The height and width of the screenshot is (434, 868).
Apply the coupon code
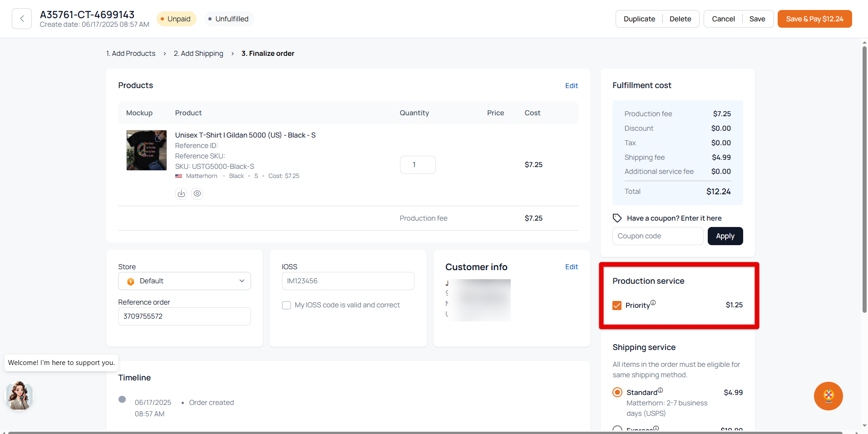coord(725,236)
